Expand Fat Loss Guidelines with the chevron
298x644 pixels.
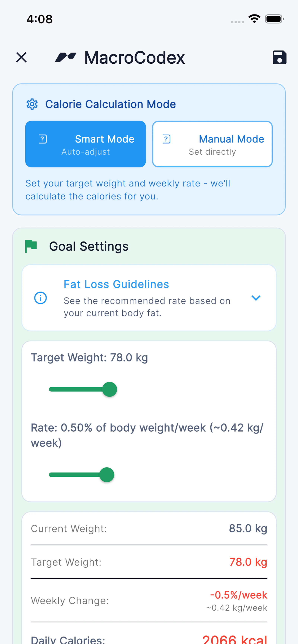tap(256, 298)
